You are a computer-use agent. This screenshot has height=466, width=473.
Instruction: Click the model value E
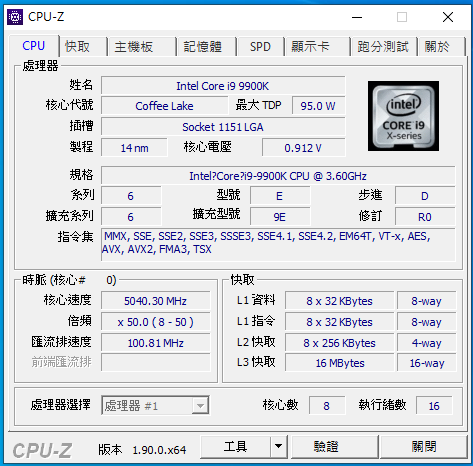[x=280, y=196]
